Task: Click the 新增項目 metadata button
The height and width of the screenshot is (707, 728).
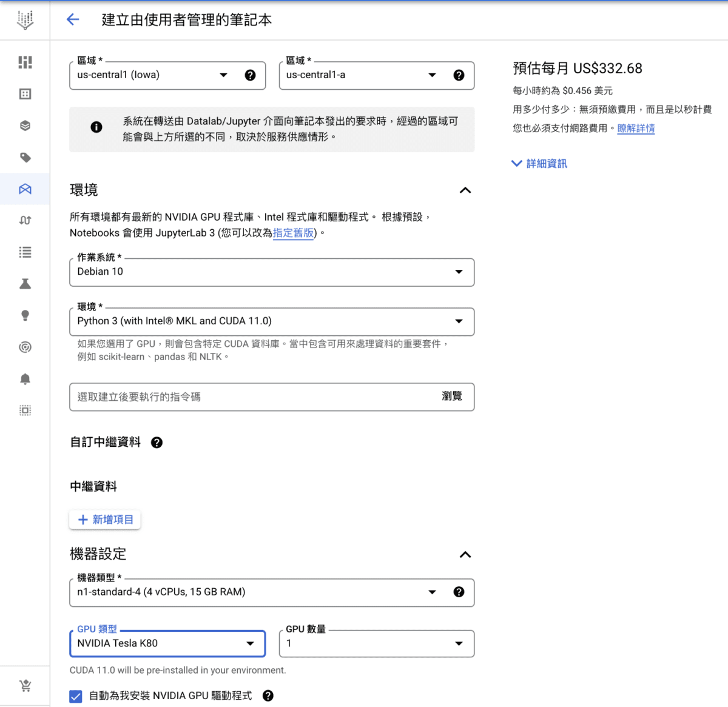Action: 104,519
